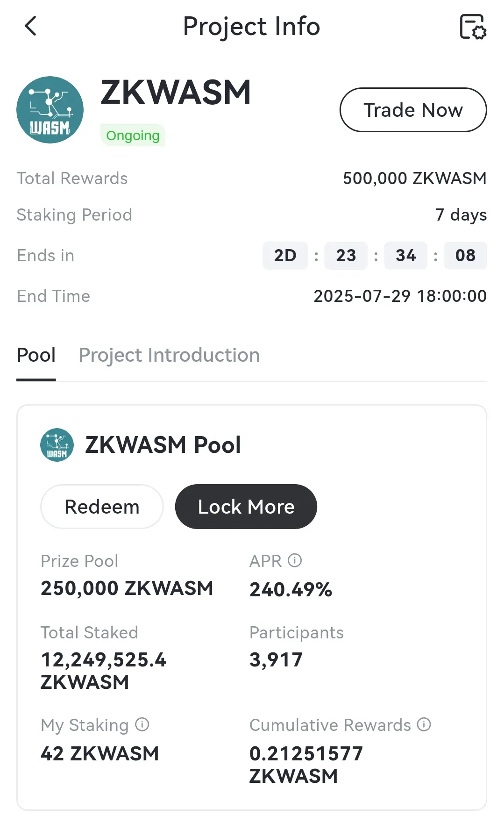The height and width of the screenshot is (816, 504).
Task: Show the Cumulative Rewards info tooltip
Action: pos(424,724)
